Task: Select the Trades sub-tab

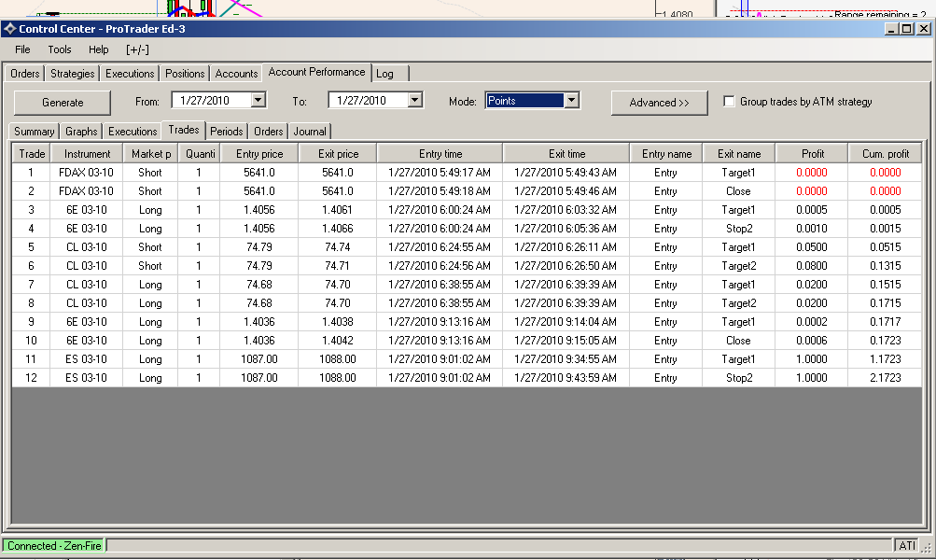Action: tap(184, 130)
